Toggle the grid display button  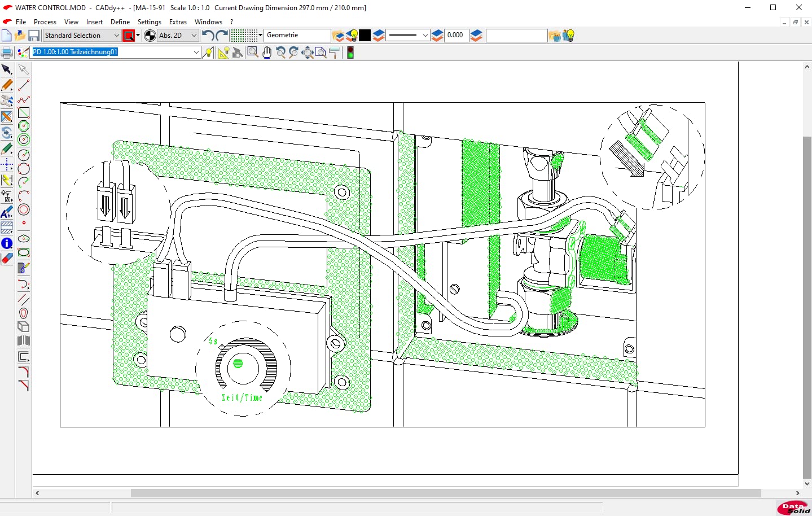coord(243,35)
